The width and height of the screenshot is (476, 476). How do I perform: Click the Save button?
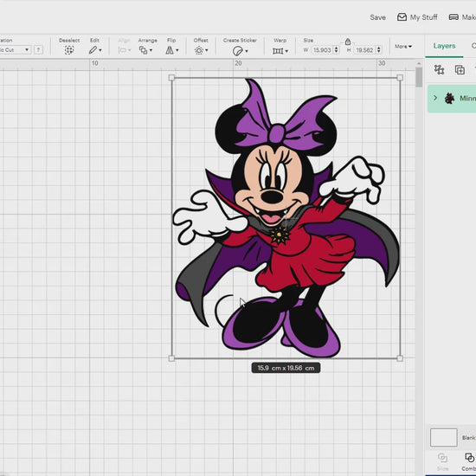pos(377,17)
